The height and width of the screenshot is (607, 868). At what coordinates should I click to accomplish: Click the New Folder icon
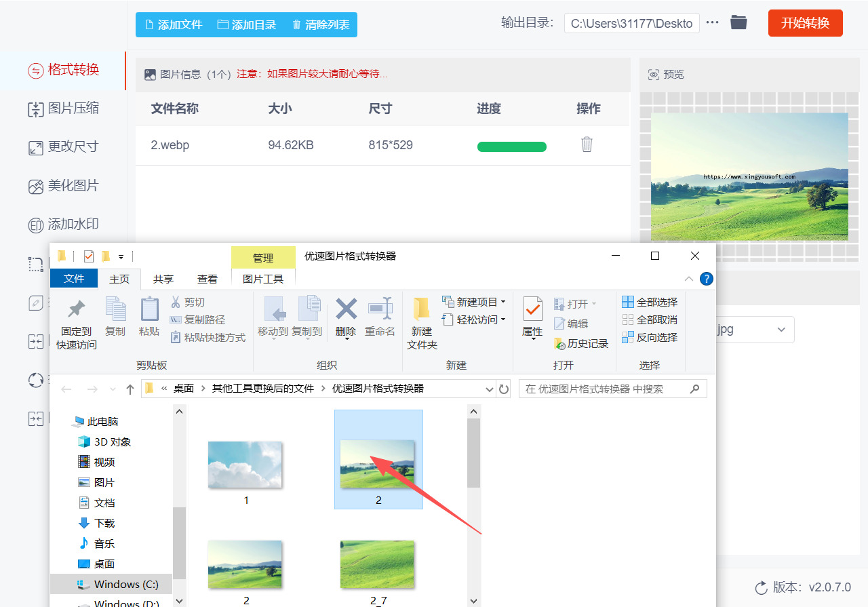[x=422, y=310]
